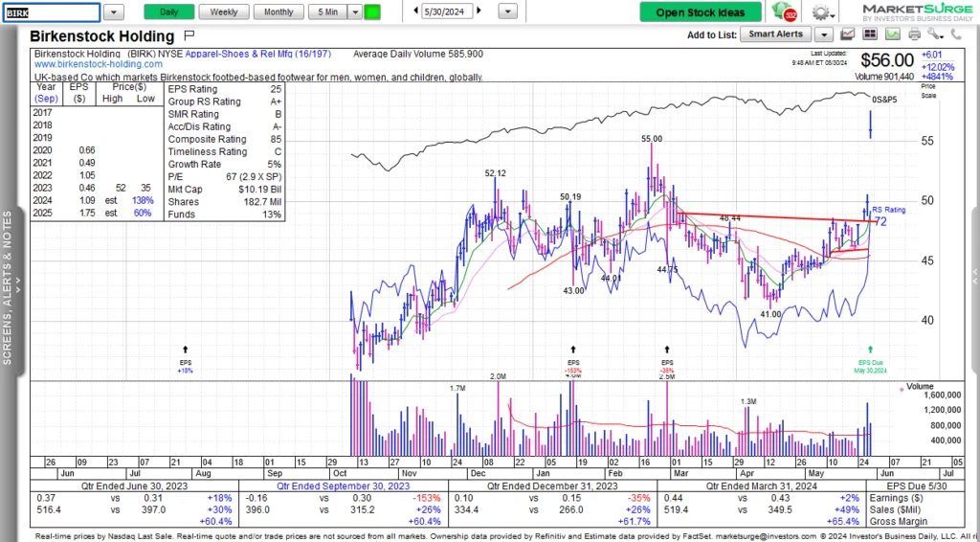Click the flag icon beside Birkenstock Holding

point(189,37)
